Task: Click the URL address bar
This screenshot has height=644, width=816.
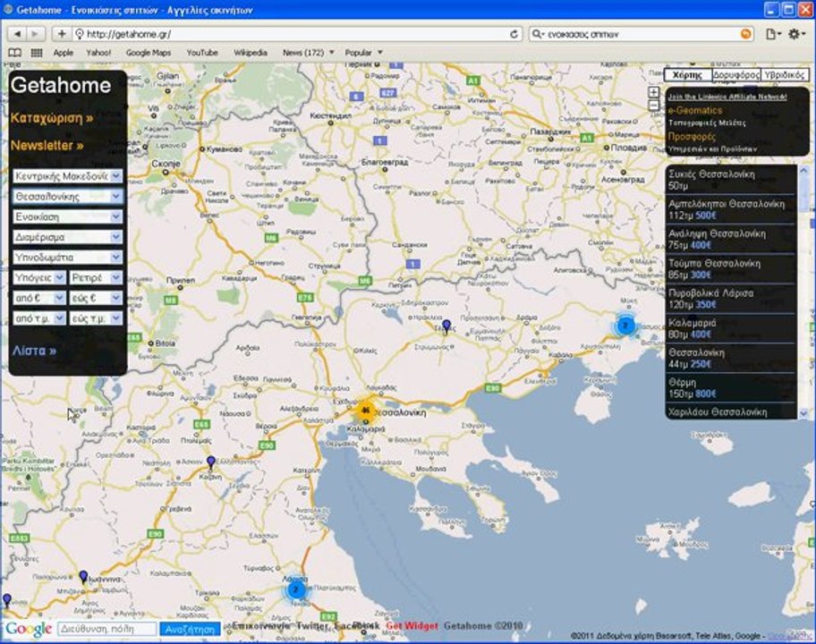Action: tap(297, 34)
